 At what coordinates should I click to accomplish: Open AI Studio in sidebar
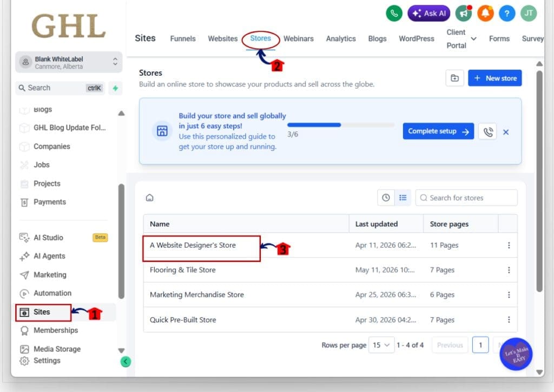[48, 238]
